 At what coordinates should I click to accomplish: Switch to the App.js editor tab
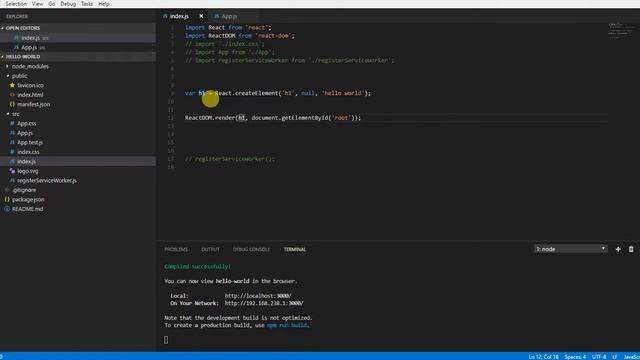click(229, 16)
